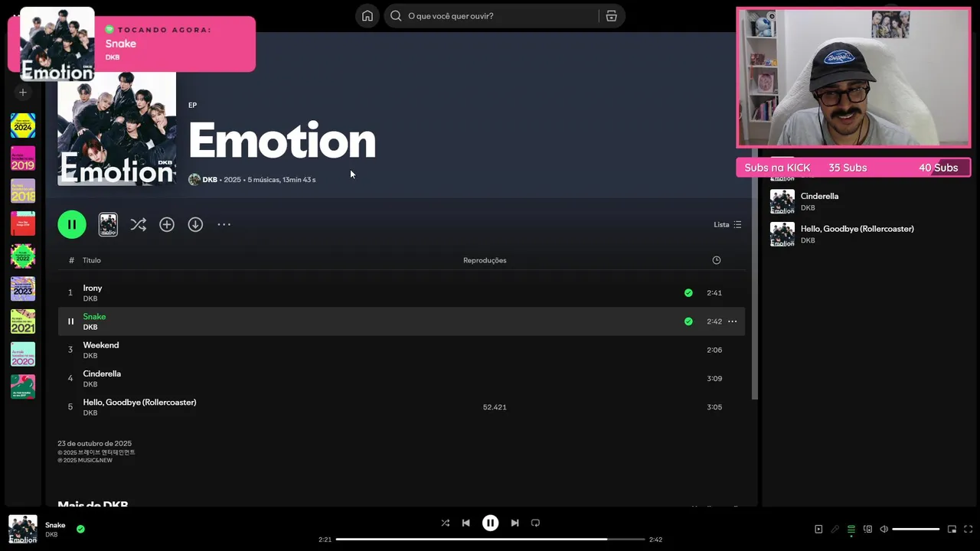Pause the Snake track row
980x551 pixels.
(x=70, y=321)
